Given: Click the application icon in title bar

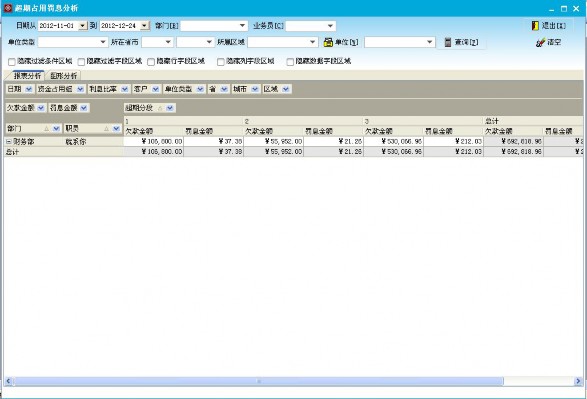Looking at the screenshot, I should tap(8, 8).
